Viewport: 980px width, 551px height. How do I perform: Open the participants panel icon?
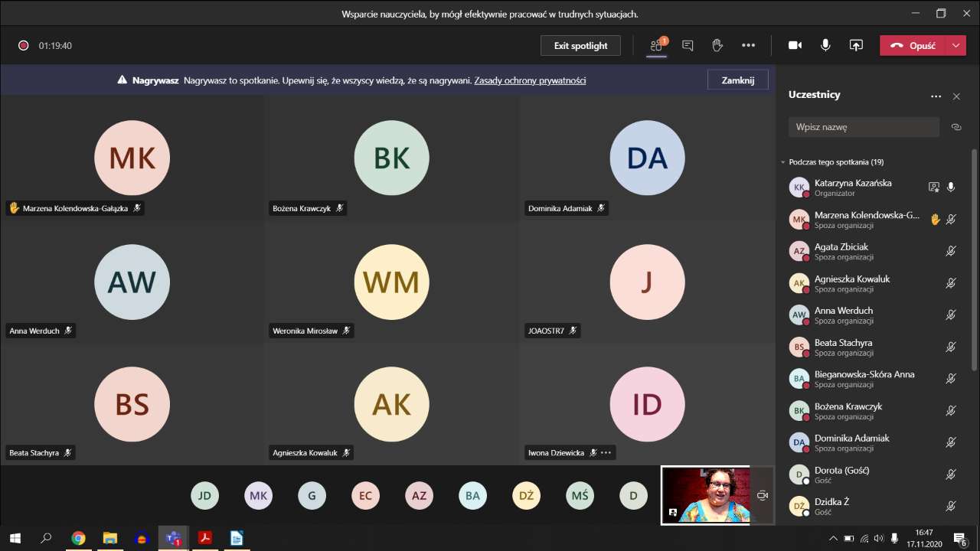coord(656,46)
